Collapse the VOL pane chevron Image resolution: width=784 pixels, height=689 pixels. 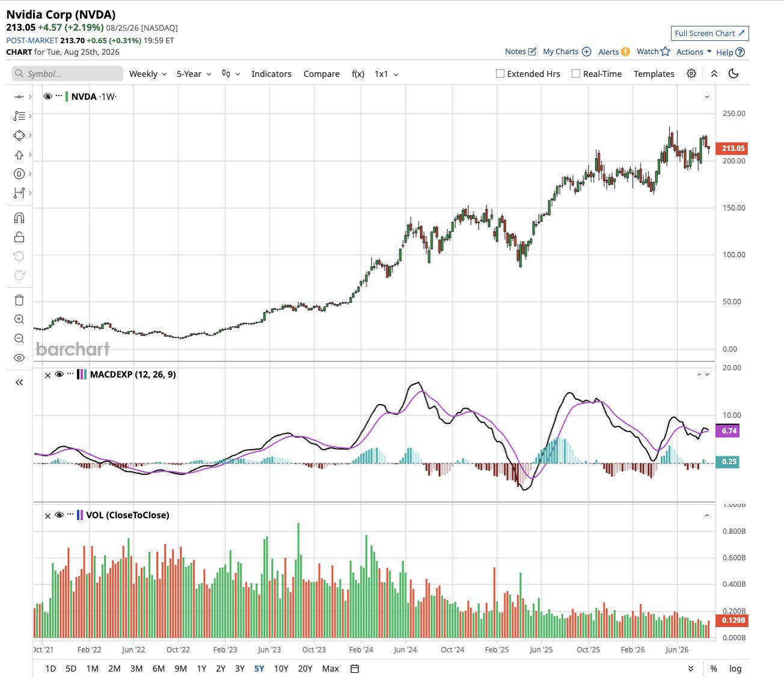pyautogui.click(x=707, y=515)
